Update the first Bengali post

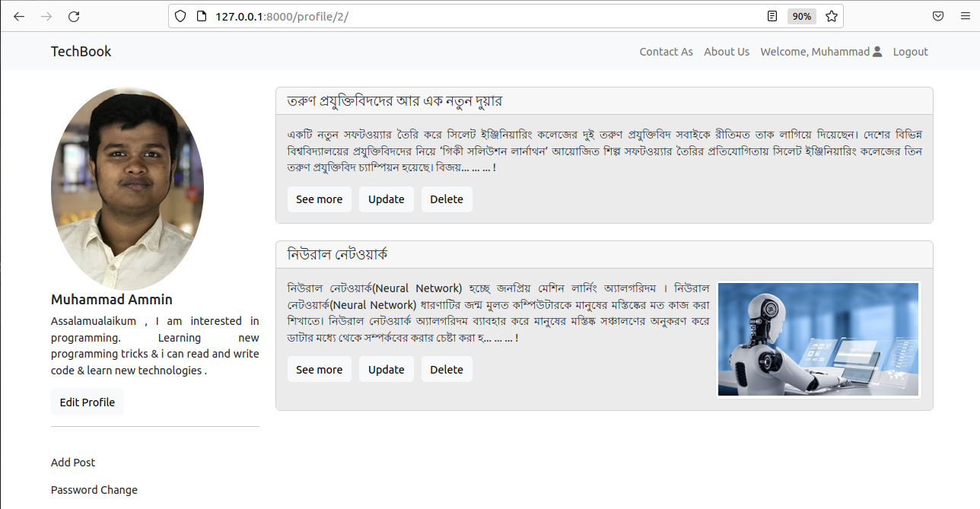[386, 199]
